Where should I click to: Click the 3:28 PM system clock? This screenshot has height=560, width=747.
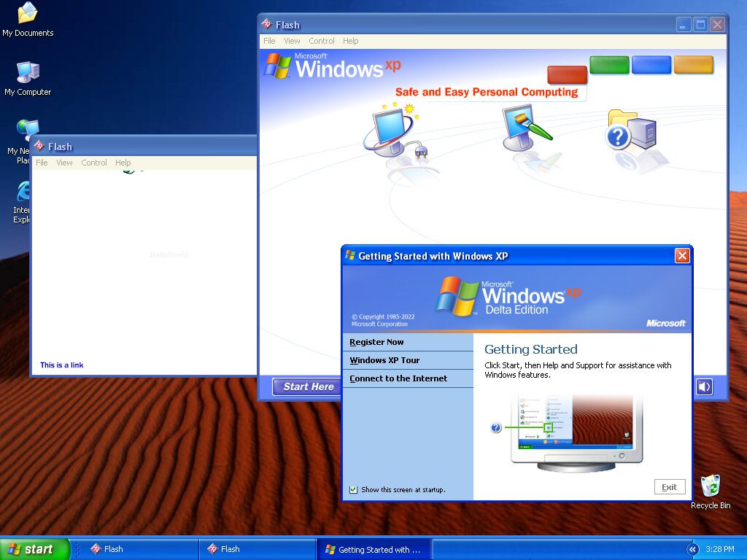[720, 549]
